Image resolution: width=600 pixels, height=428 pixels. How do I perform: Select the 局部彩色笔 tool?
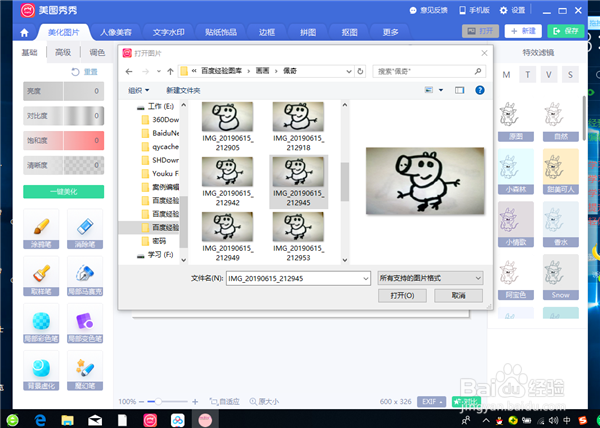(41, 323)
